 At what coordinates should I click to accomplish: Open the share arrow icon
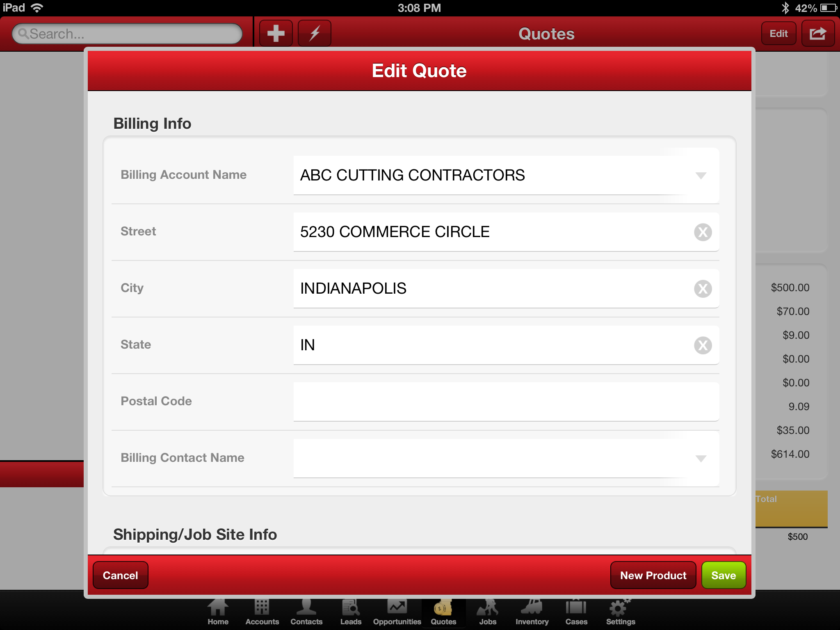(817, 33)
